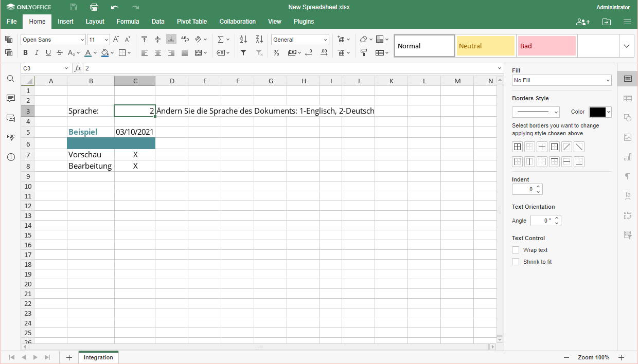638x364 pixels.
Task: Select the Integration sheet tab
Action: 98,357
